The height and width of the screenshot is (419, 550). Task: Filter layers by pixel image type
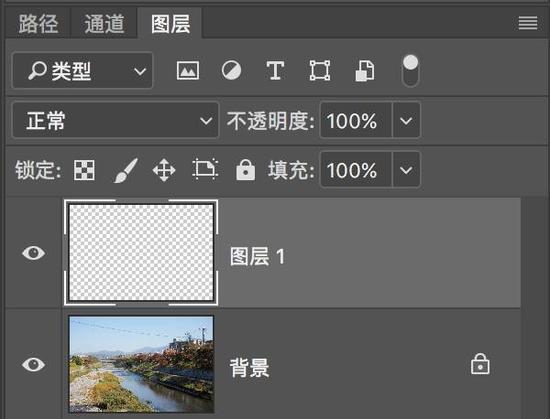click(x=188, y=70)
